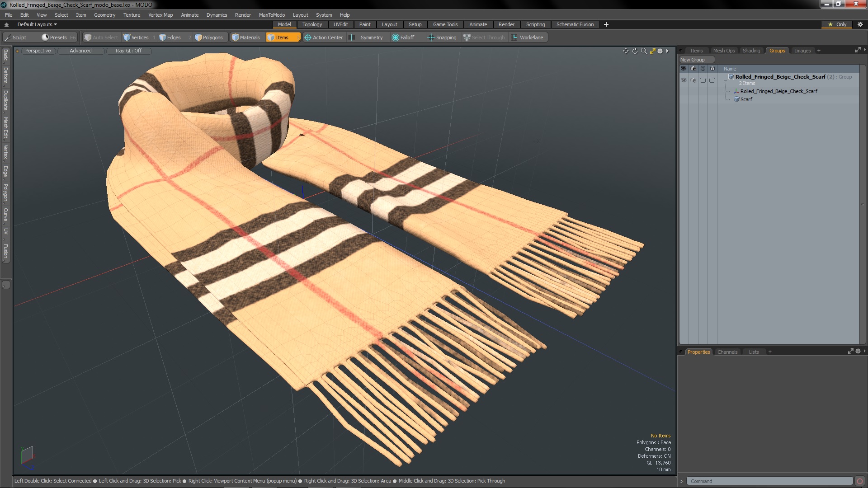The image size is (868, 488).
Task: Switch to the Lists tab
Action: 754,352
